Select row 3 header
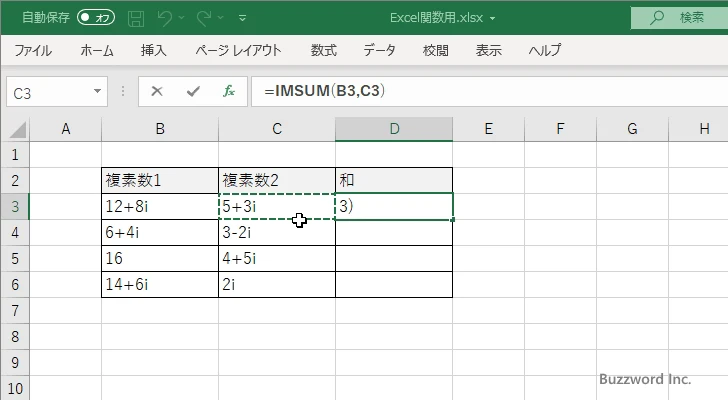The height and width of the screenshot is (400, 728). (15, 206)
